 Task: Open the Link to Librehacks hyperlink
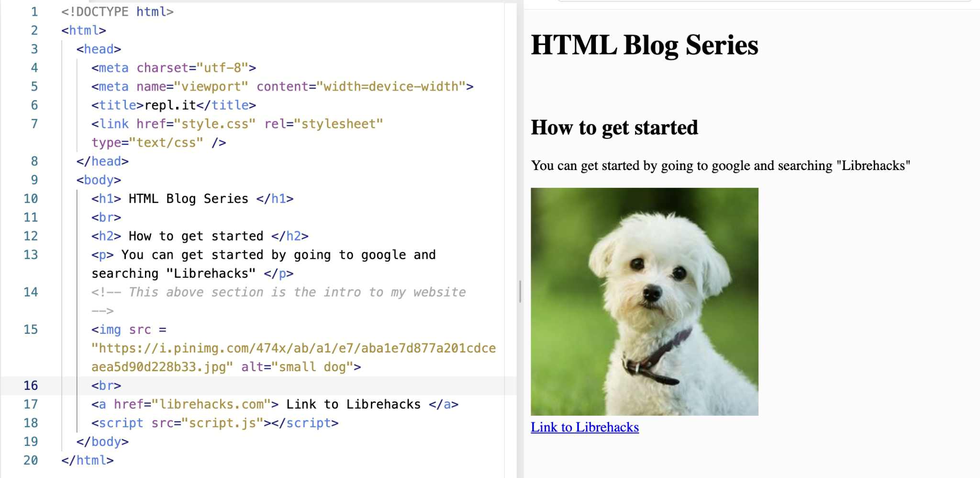(x=585, y=427)
